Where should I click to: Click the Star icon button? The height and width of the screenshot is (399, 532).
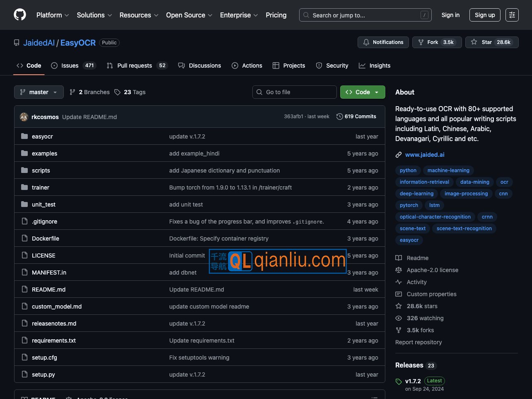pos(474,42)
